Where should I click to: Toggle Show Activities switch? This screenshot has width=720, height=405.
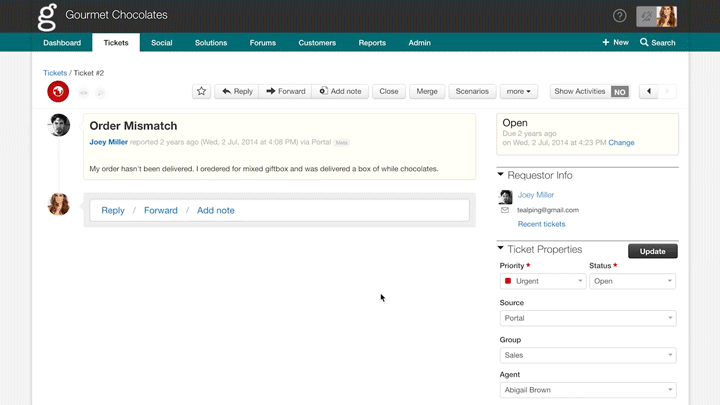click(x=619, y=92)
